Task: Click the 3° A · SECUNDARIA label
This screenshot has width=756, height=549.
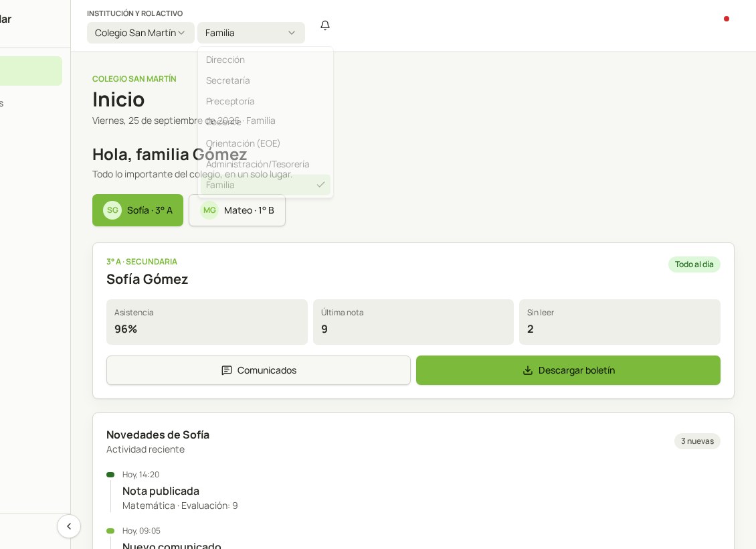Action: (x=142, y=262)
